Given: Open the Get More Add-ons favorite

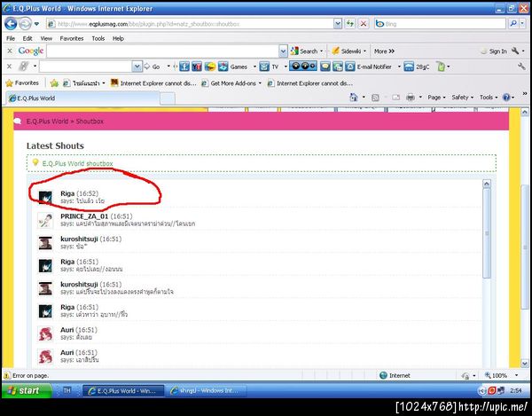Looking at the screenshot, I should click(x=231, y=83).
